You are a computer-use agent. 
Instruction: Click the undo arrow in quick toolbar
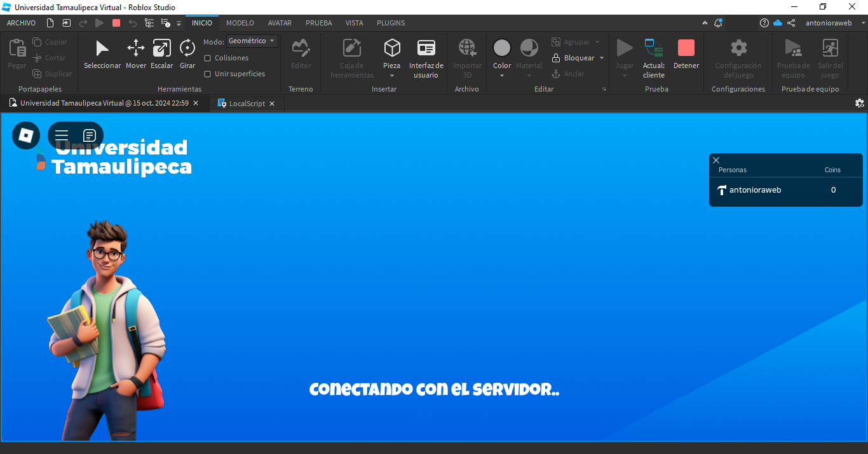click(x=133, y=23)
